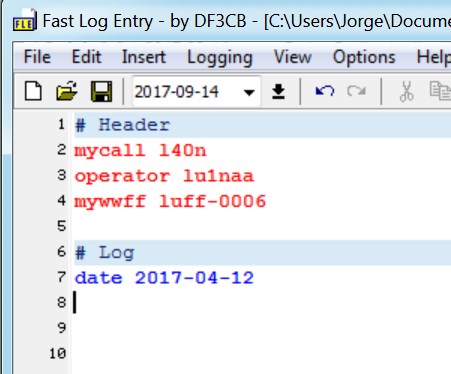The image size is (451, 374).
Task: Save the log with the floppy icon
Action: point(101,91)
